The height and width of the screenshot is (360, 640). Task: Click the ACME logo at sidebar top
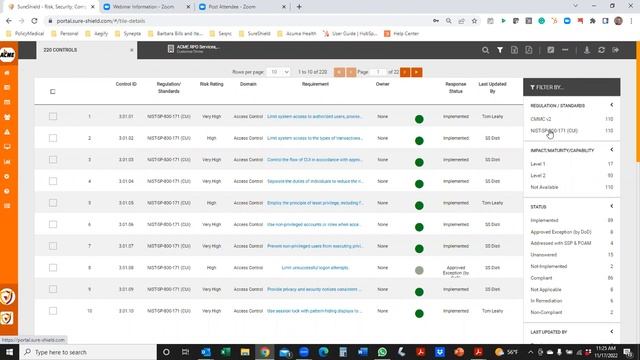point(7,54)
